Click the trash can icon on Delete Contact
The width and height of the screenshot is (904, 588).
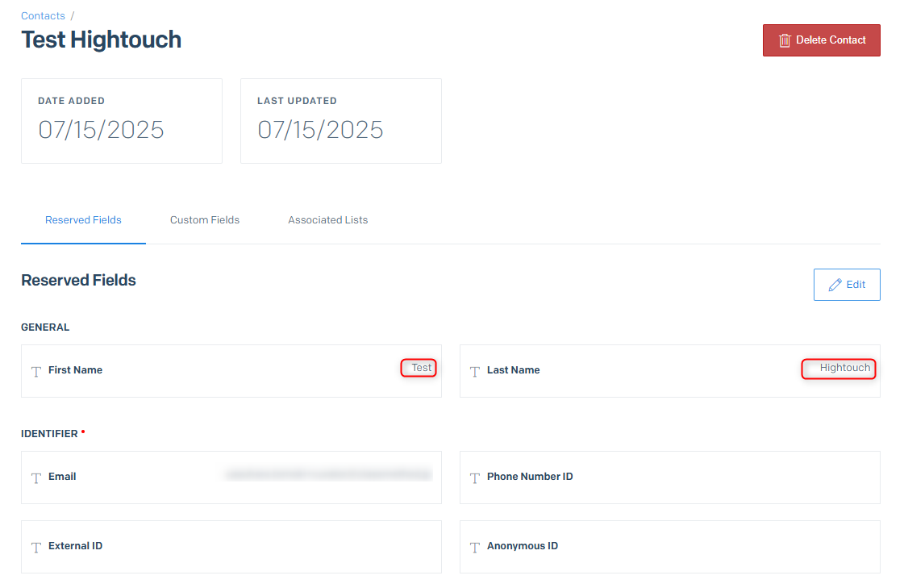(x=784, y=40)
